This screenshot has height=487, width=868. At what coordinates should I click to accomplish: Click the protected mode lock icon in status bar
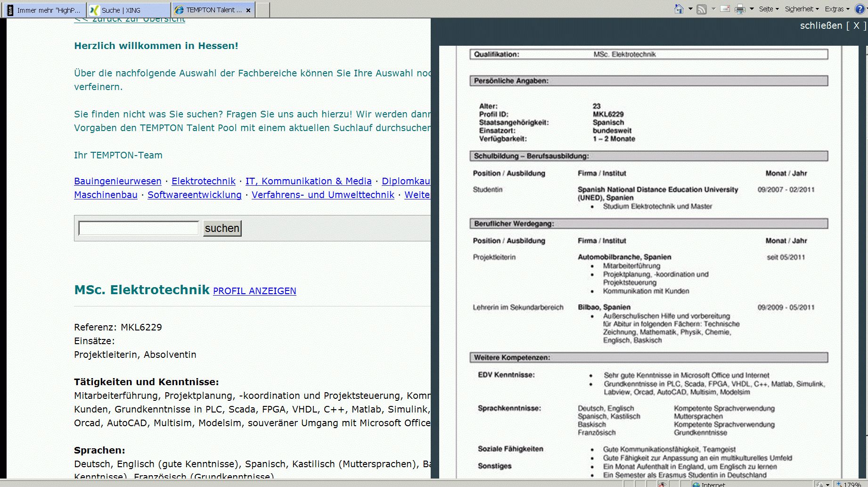(820, 484)
